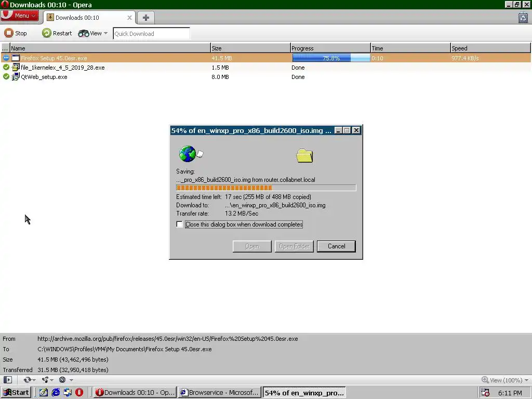532x399 pixels.
Task: Launch the desktop/notepad quick launch icon
Action: tap(44, 393)
